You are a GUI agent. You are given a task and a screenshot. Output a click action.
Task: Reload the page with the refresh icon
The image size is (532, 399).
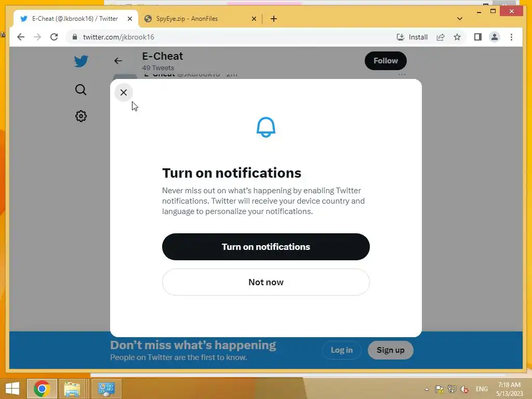tap(54, 37)
